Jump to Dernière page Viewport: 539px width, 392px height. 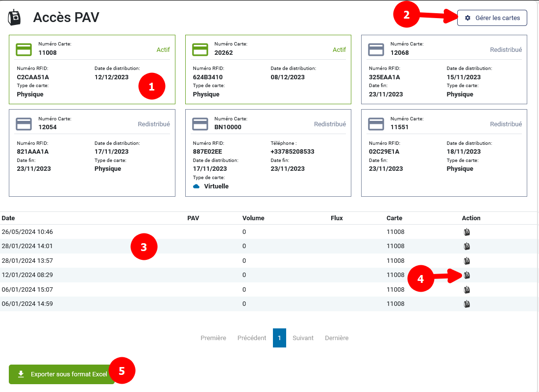(337, 338)
